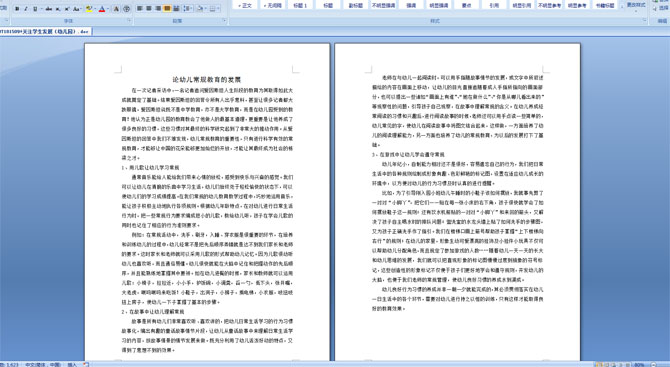This screenshot has width=670, height=367.
Task: Toggle strikethrough formatting
Action: coord(49,9)
